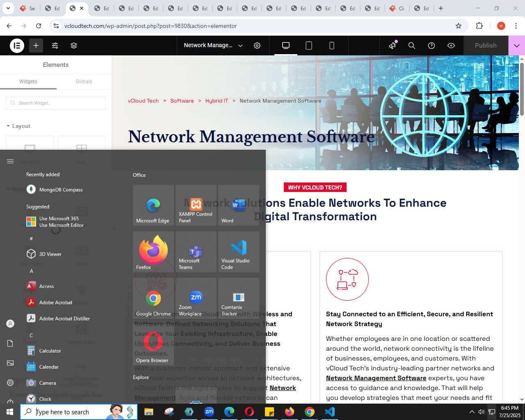525x420 pixels.
Task: Open the Start menu user account icon
Action: click(10, 324)
